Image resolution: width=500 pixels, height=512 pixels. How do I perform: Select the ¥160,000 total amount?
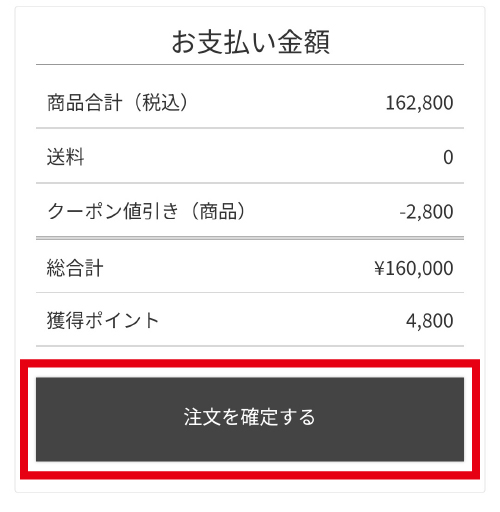tap(413, 268)
